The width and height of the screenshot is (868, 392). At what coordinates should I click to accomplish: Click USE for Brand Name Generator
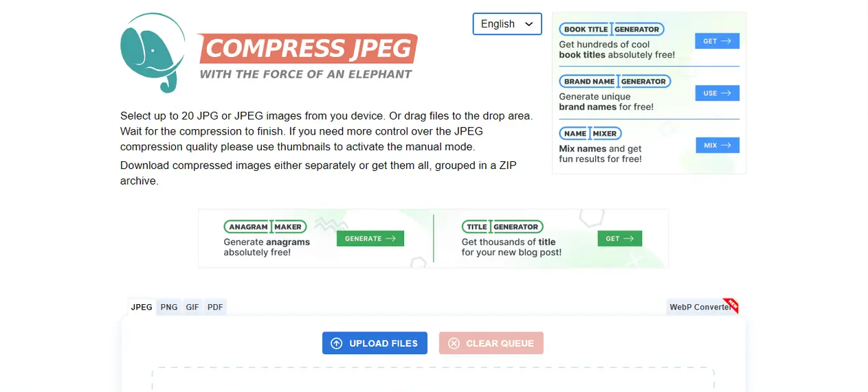tap(717, 93)
